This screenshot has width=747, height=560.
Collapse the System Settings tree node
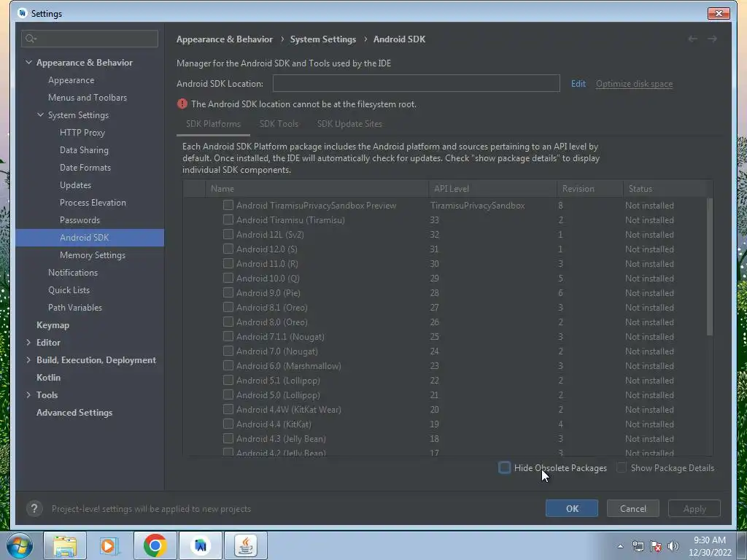41,114
